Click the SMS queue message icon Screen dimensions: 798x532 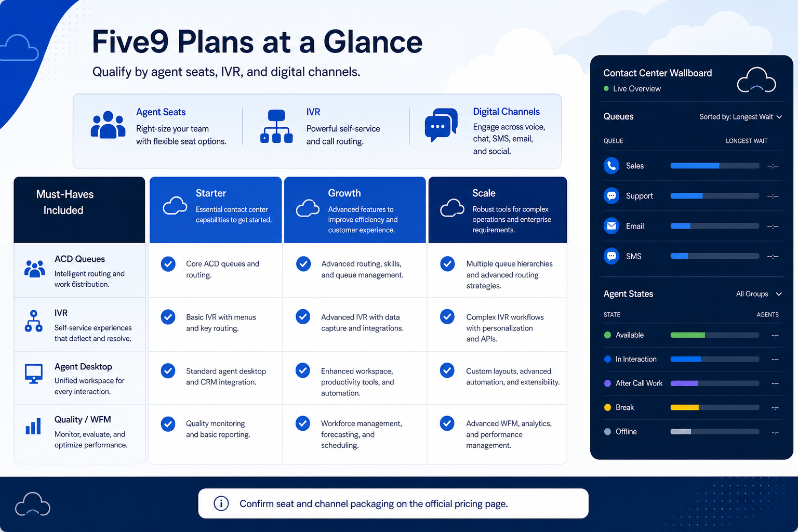(x=611, y=256)
